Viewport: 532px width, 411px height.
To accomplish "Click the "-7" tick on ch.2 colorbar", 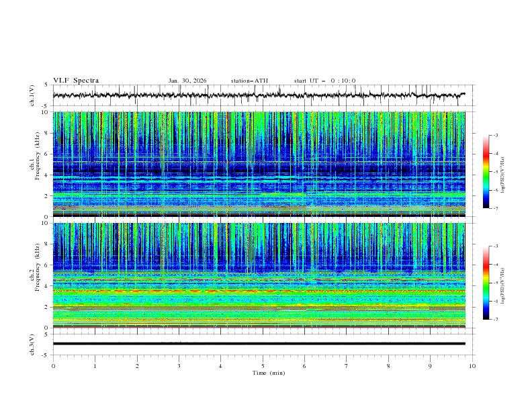I will 496,320.
